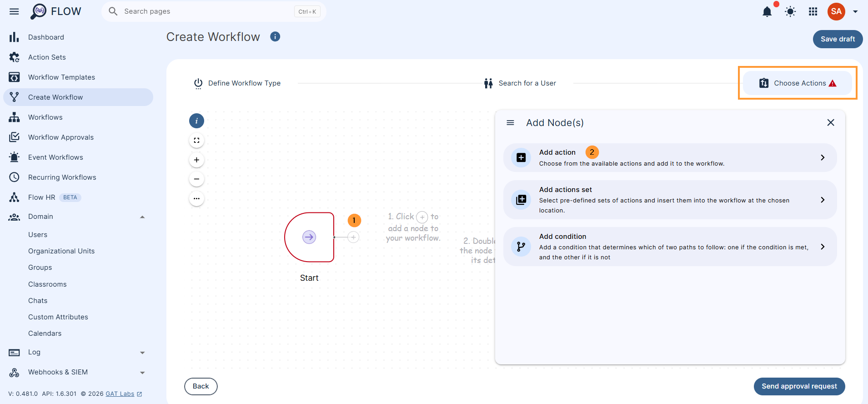Expand Add condition chevron
The height and width of the screenshot is (404, 868).
pyautogui.click(x=823, y=247)
